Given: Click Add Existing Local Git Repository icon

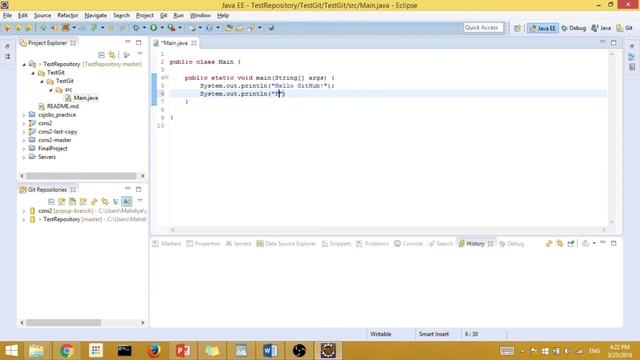Looking at the screenshot, I should pyautogui.click(x=62, y=202).
